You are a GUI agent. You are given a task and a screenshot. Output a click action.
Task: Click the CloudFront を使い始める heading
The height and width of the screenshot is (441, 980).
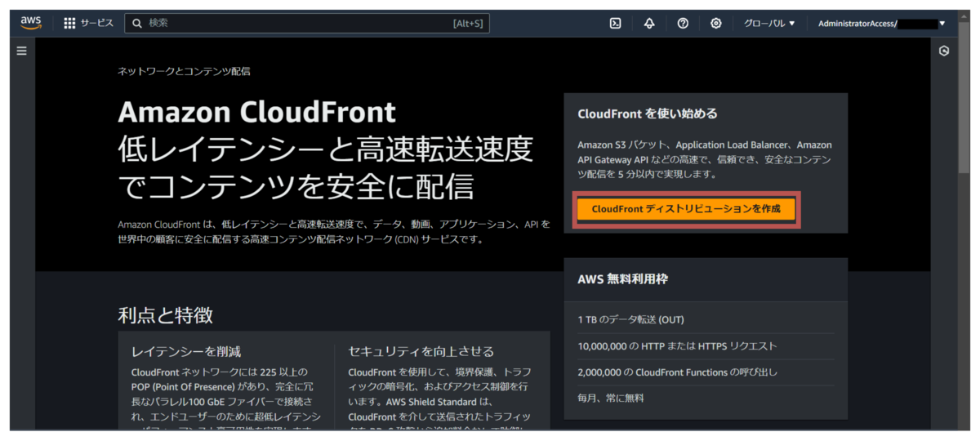click(x=648, y=114)
